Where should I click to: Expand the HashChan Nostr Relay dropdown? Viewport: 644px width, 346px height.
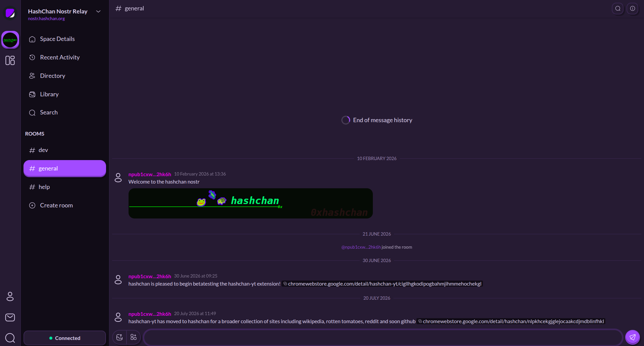tap(98, 11)
